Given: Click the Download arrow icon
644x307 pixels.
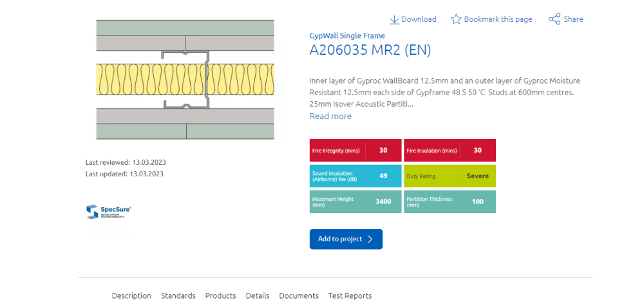Looking at the screenshot, I should (394, 19).
